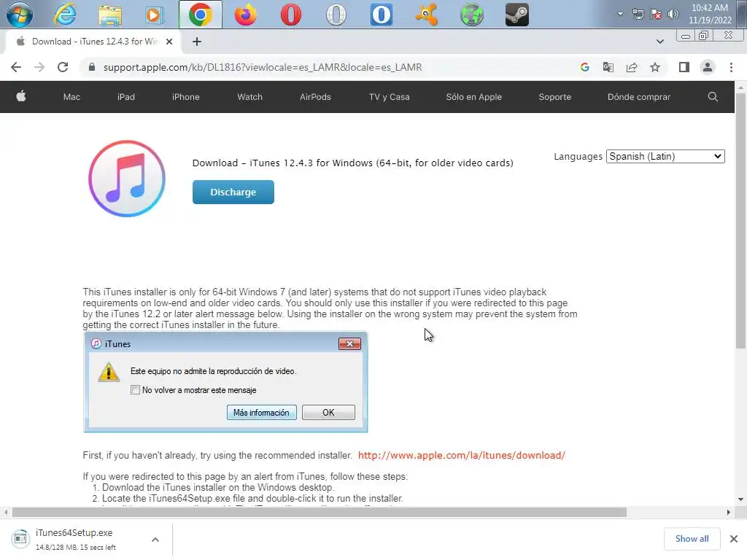Screen dimensions: 747x560
Task: Open the Soporte navigation item
Action: [554, 97]
